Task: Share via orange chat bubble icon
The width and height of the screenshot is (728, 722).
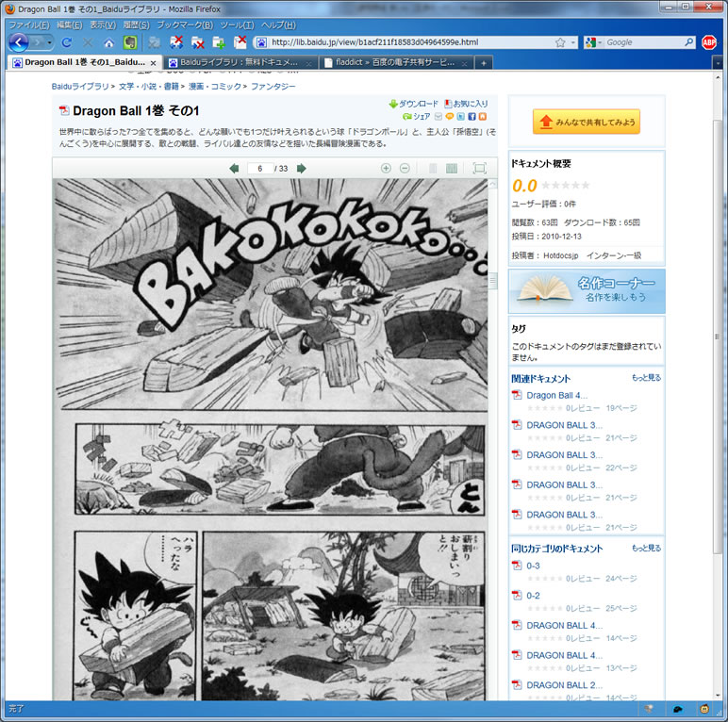Action: click(450, 117)
